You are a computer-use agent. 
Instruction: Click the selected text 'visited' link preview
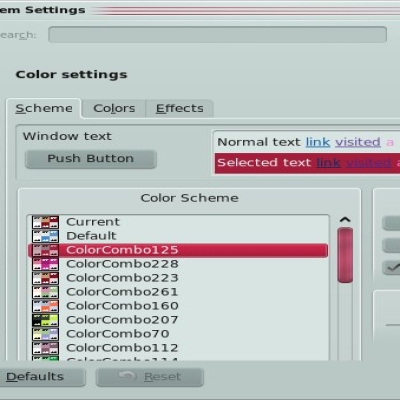coord(369,163)
